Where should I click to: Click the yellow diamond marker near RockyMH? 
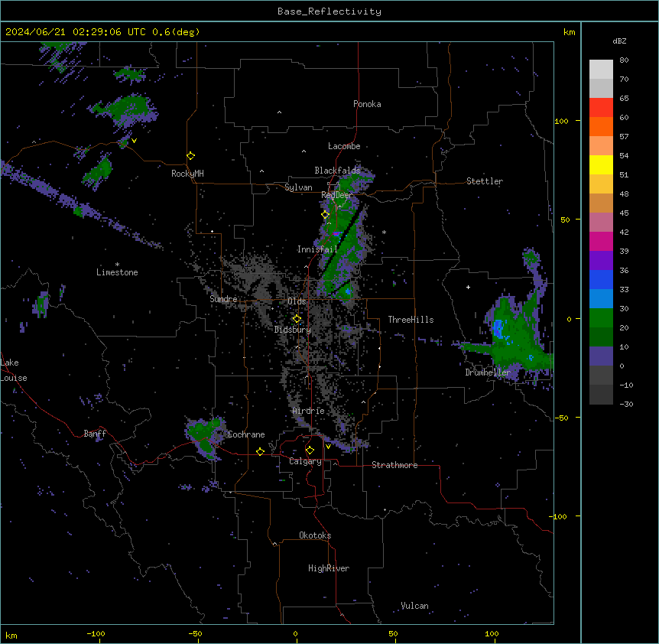(190, 156)
